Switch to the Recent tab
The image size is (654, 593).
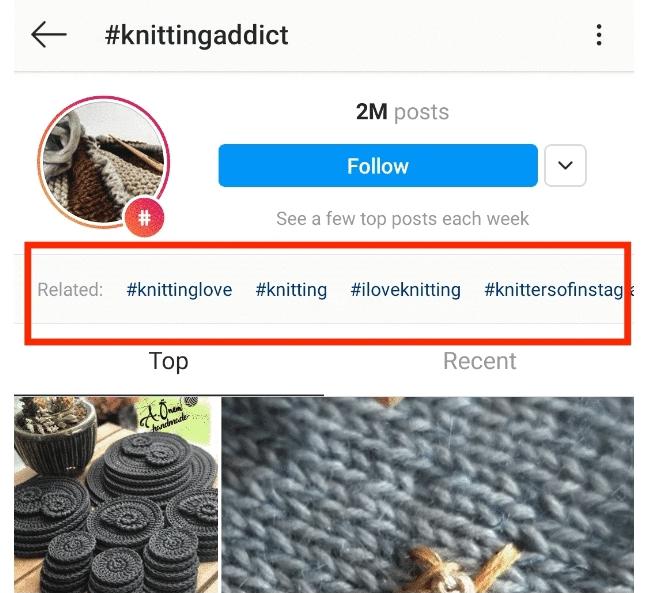coord(479,362)
